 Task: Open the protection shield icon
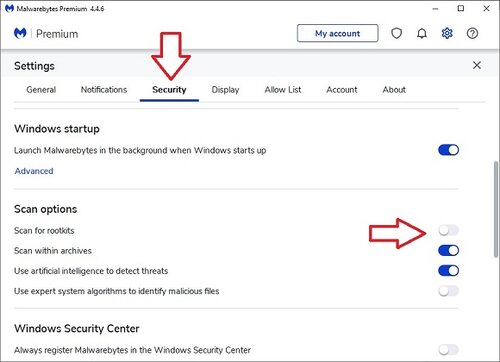click(x=396, y=33)
